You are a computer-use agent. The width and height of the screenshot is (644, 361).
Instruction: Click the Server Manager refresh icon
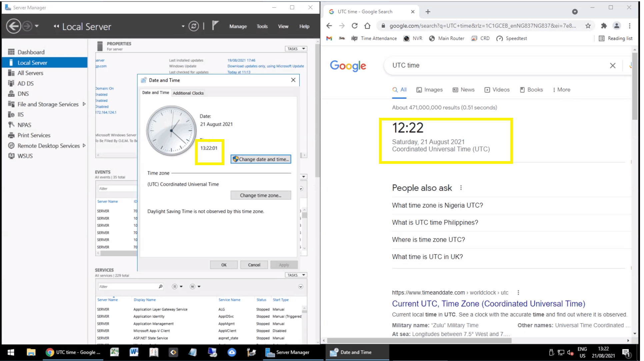[194, 26]
